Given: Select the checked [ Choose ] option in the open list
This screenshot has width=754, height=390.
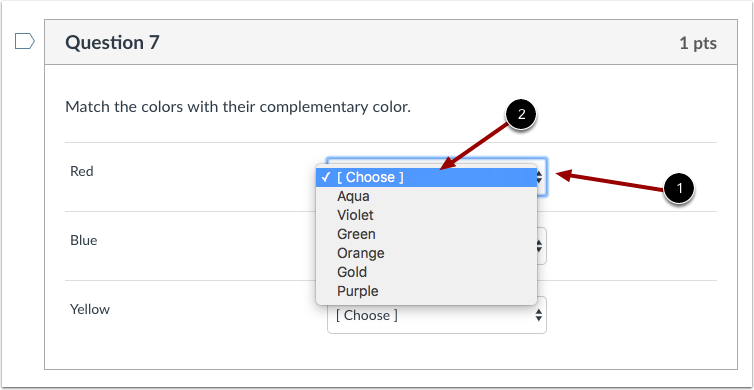Looking at the screenshot, I should click(x=426, y=177).
